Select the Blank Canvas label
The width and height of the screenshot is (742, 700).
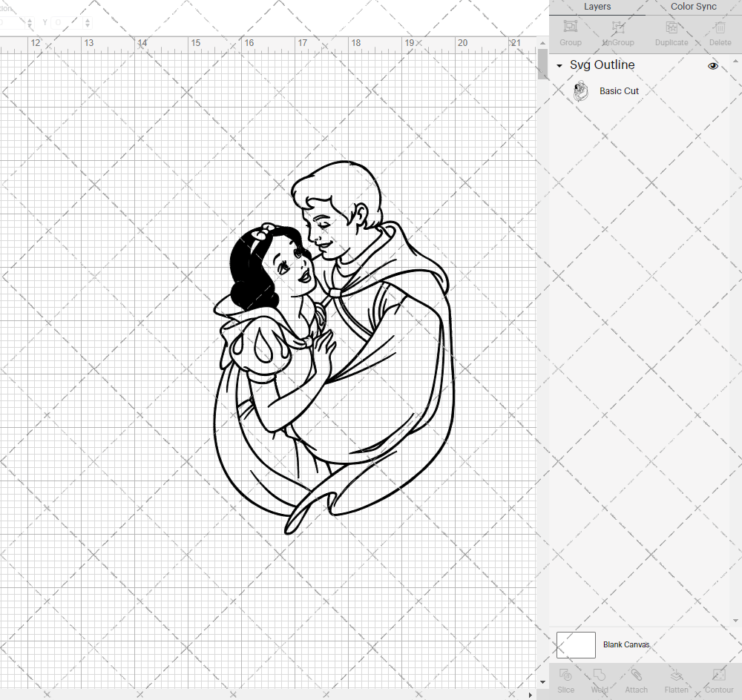[x=626, y=644]
